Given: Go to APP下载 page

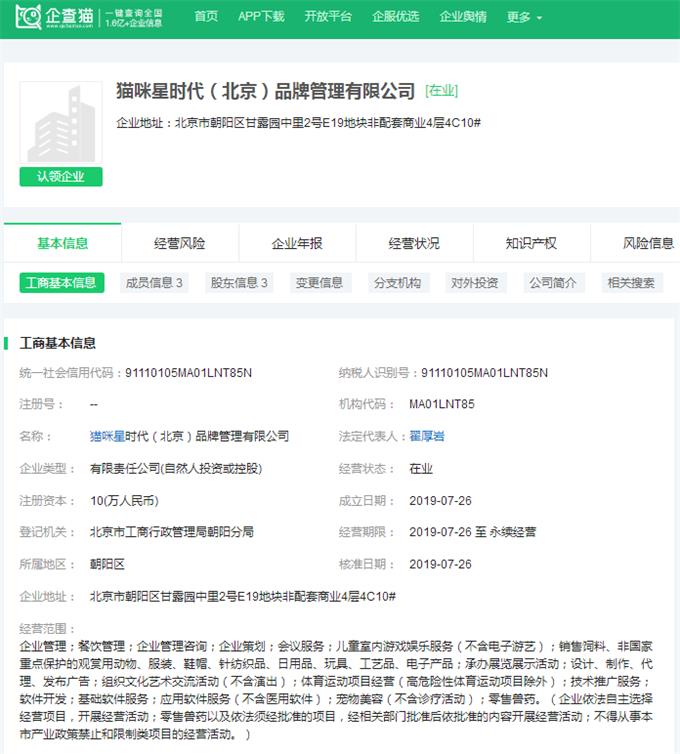Looking at the screenshot, I should click(261, 17).
